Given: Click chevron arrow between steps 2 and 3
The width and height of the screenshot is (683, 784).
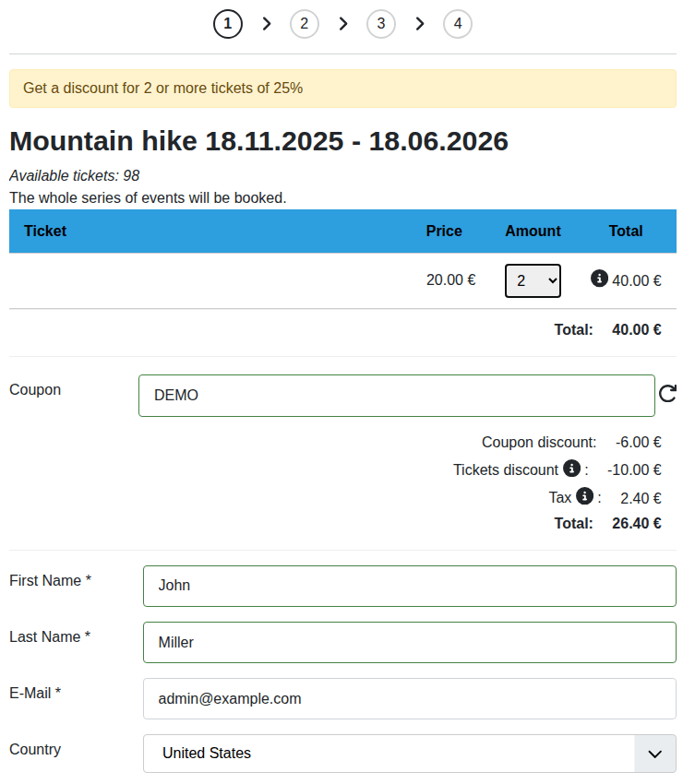Looking at the screenshot, I should tap(343, 24).
